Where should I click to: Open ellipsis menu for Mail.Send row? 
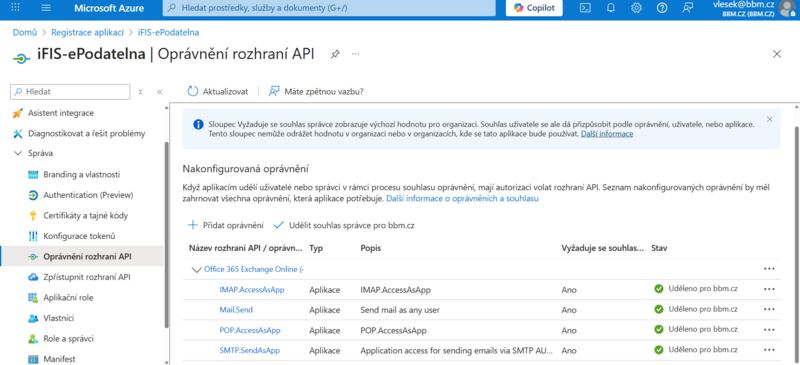[x=769, y=309]
